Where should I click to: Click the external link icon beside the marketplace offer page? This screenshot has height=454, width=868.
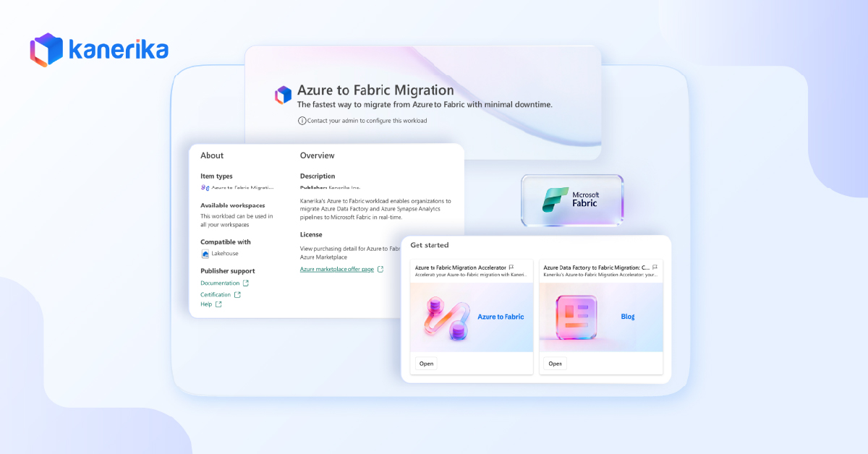point(380,270)
